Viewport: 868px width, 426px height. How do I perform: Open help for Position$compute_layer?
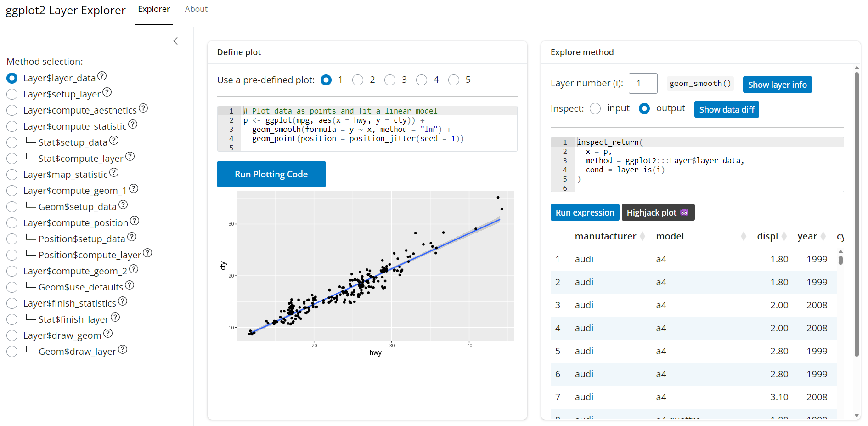point(147,253)
